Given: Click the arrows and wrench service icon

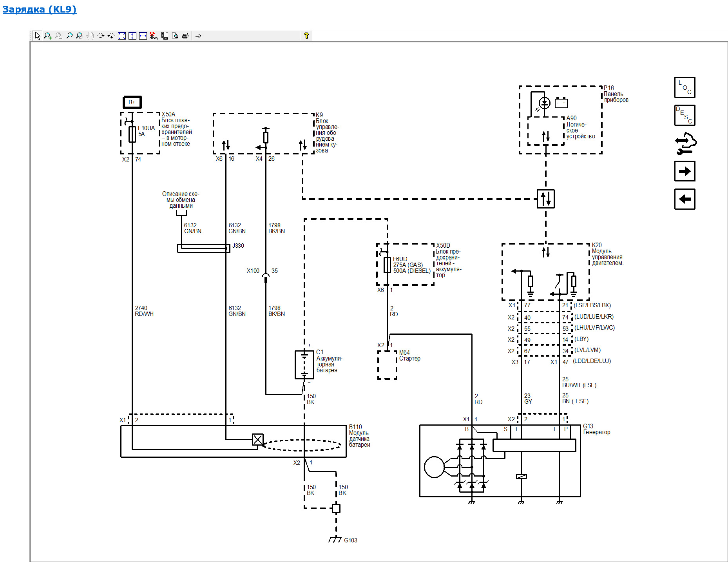Looking at the screenshot, I should (685, 143).
